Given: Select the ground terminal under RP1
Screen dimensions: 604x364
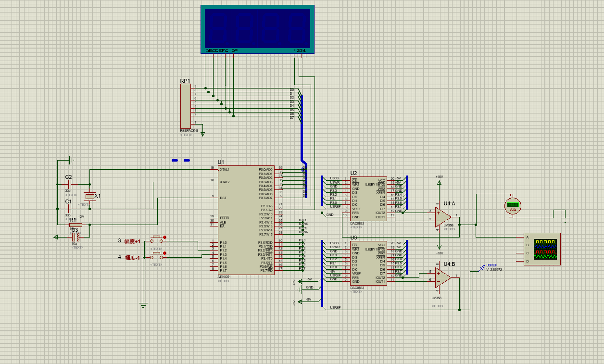Looking at the screenshot, I should coord(202,134).
